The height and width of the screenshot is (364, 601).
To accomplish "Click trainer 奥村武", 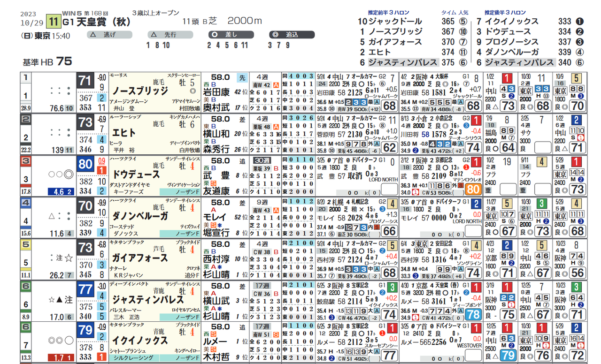I will [x=216, y=108].
